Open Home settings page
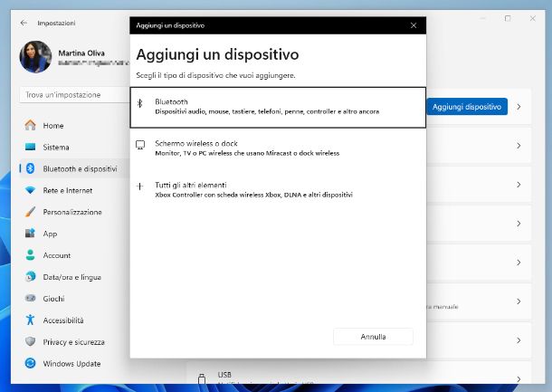The height and width of the screenshot is (392, 552). 53,126
